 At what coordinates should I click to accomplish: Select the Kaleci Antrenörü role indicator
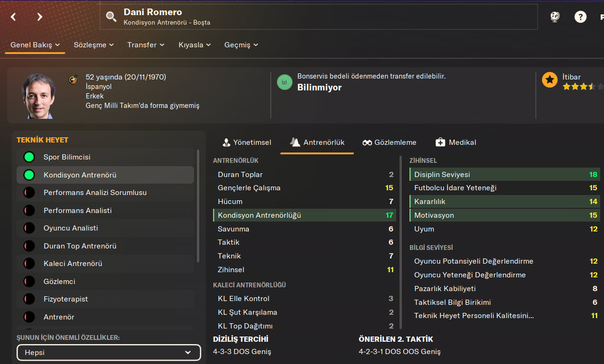(x=29, y=264)
